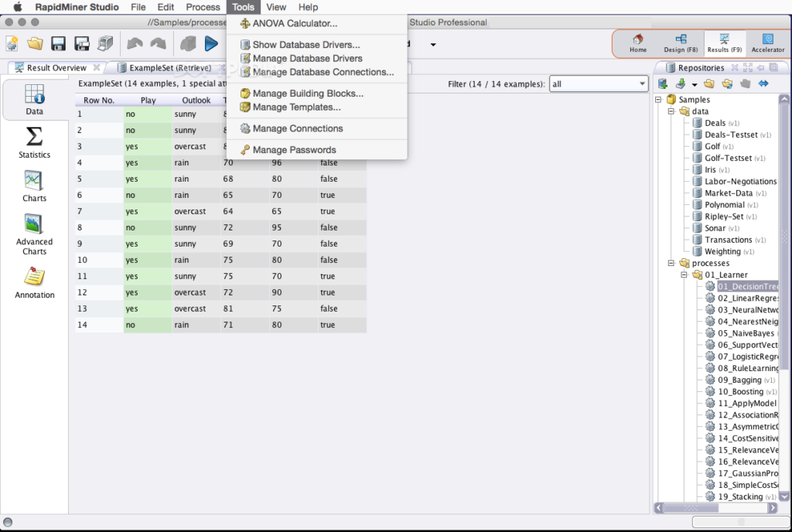The height and width of the screenshot is (532, 792).
Task: Select the Sonar dataset in repository tree
Action: [715, 228]
